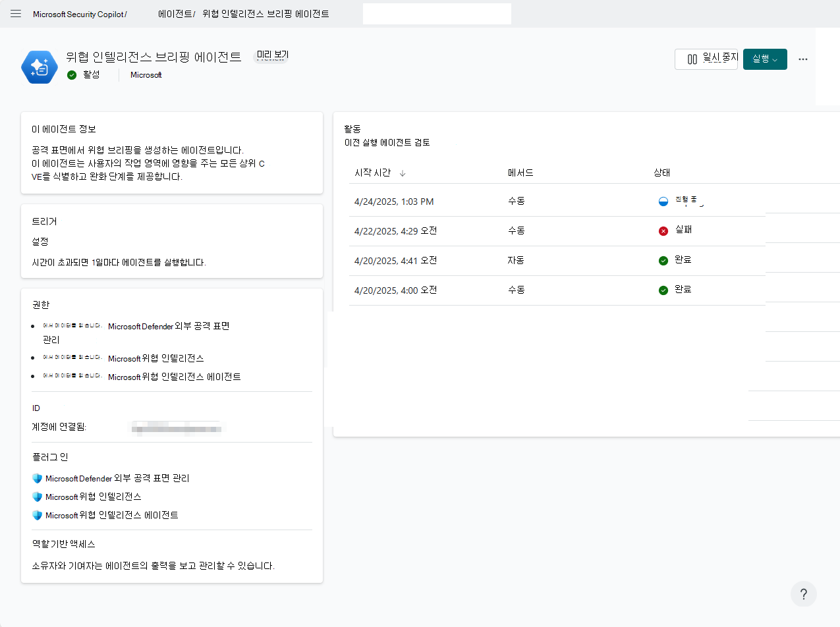
Task: Go to 에이전트 breadcrumb
Action: [175, 14]
